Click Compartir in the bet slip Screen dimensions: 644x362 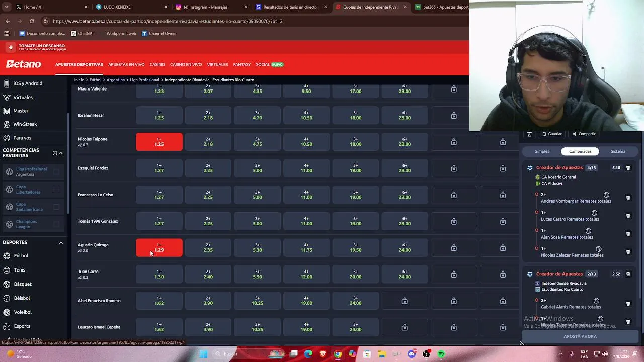pyautogui.click(x=584, y=134)
